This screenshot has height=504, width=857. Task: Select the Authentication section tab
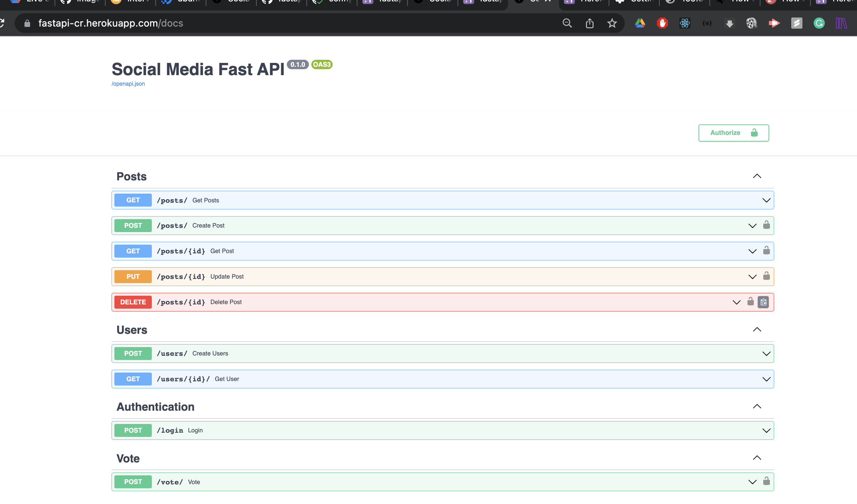155,407
